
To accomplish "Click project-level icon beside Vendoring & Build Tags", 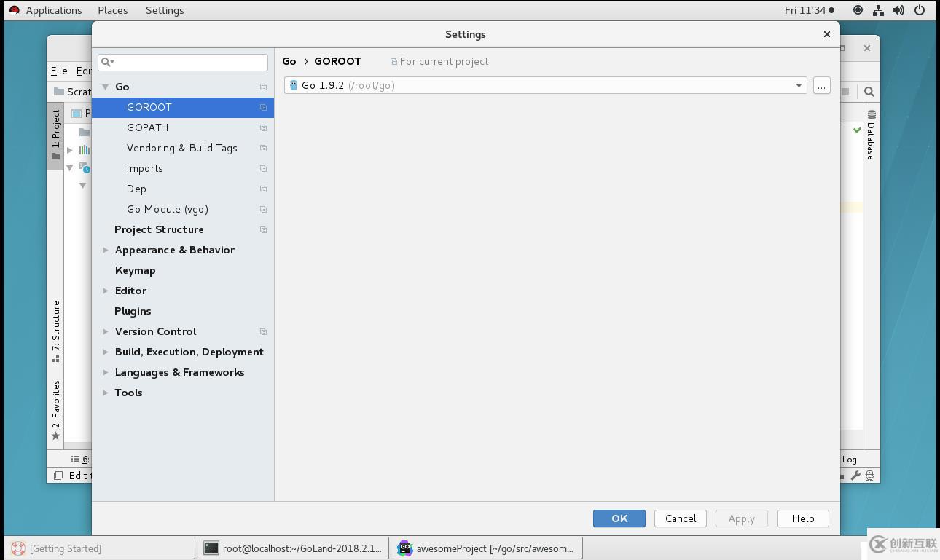I will click(x=263, y=148).
